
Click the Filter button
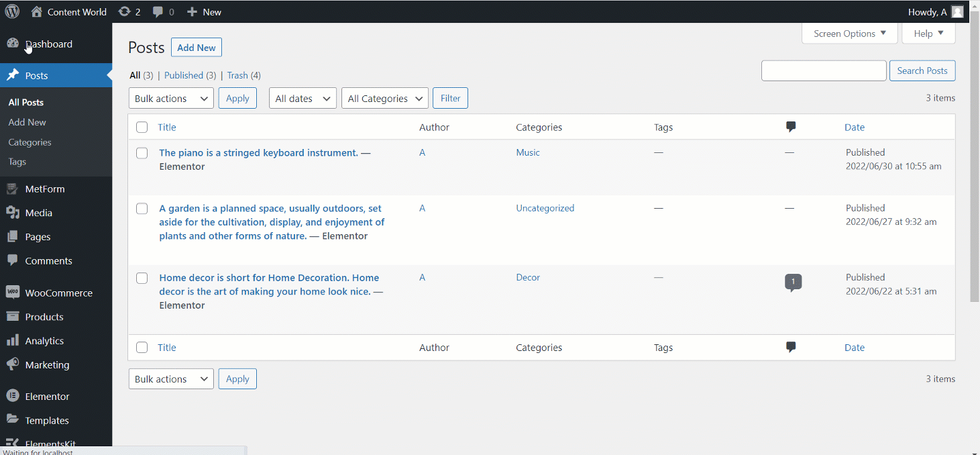click(x=450, y=98)
